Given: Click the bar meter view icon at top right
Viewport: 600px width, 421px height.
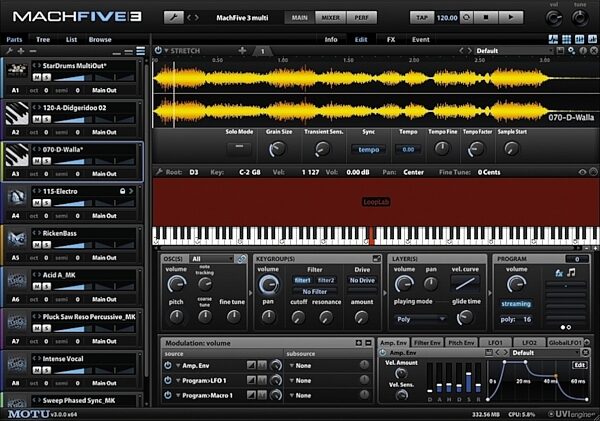Looking at the screenshot, I should 592,39.
